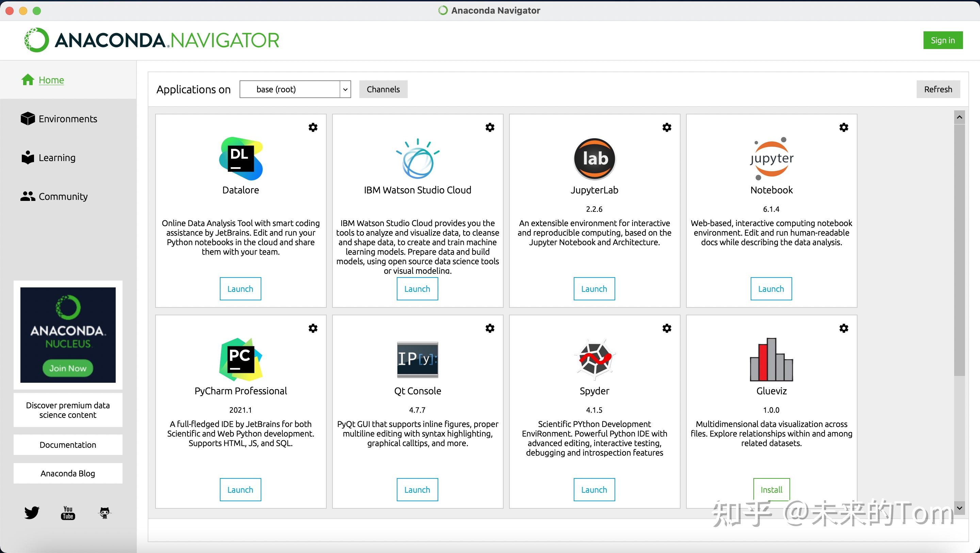Install the Glueviz application

pyautogui.click(x=771, y=489)
